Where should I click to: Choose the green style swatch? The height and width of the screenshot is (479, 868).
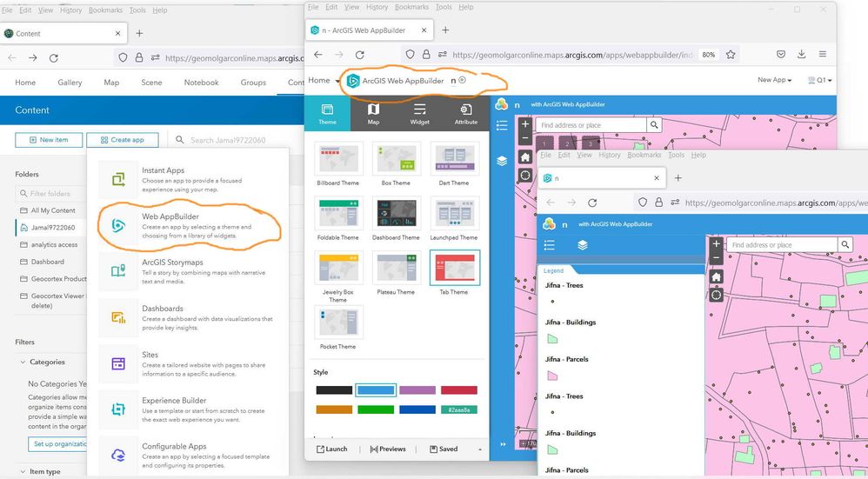[x=376, y=409]
